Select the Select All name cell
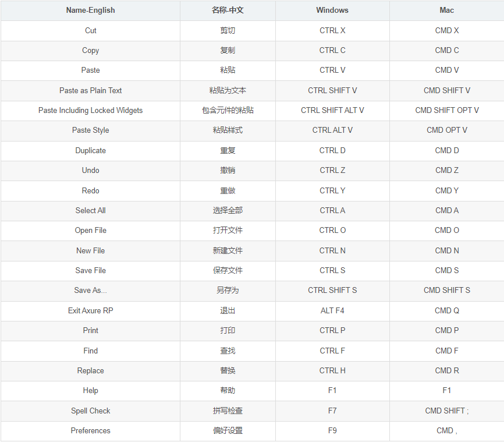The width and height of the screenshot is (504, 442). [90, 210]
